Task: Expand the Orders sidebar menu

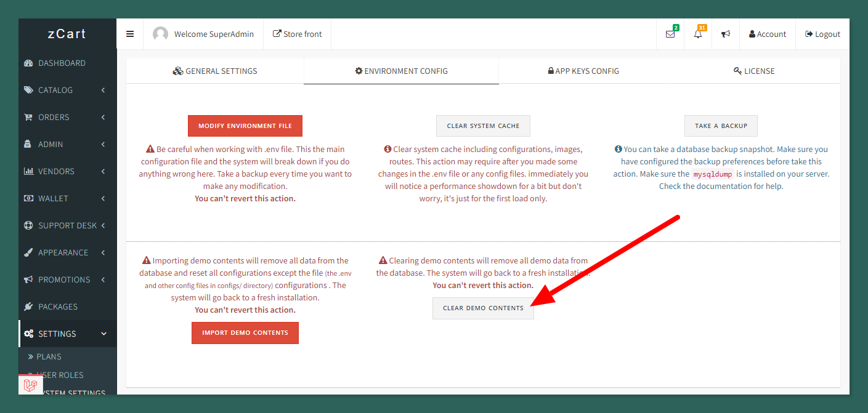Action: point(65,118)
